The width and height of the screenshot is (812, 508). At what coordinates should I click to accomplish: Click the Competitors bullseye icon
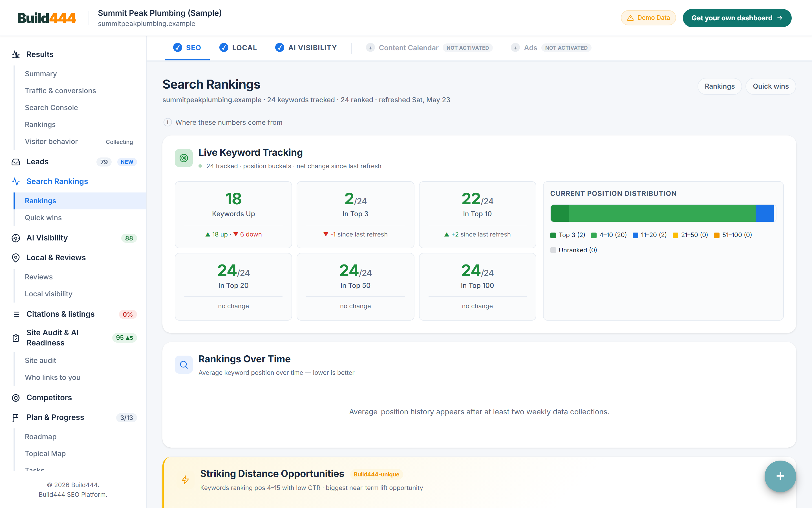[x=16, y=398]
